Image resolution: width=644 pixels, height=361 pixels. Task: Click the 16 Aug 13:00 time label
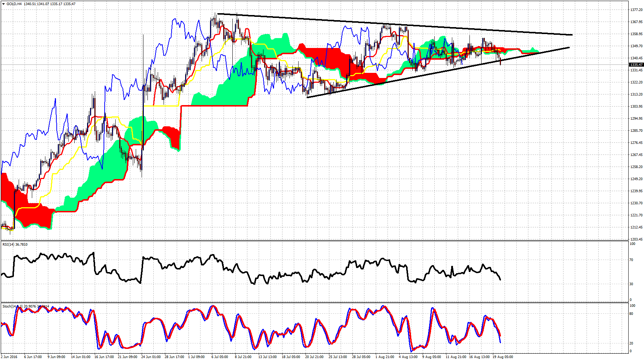(479, 357)
